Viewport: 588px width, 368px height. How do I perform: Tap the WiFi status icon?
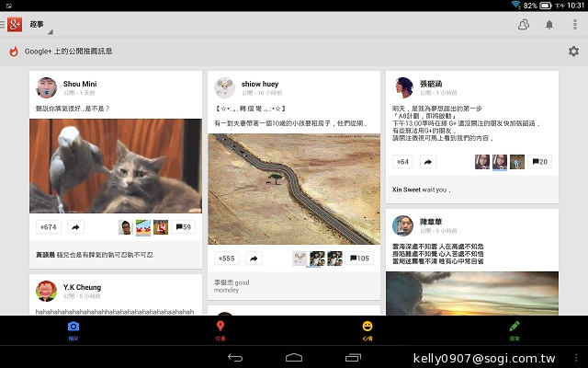(516, 5)
